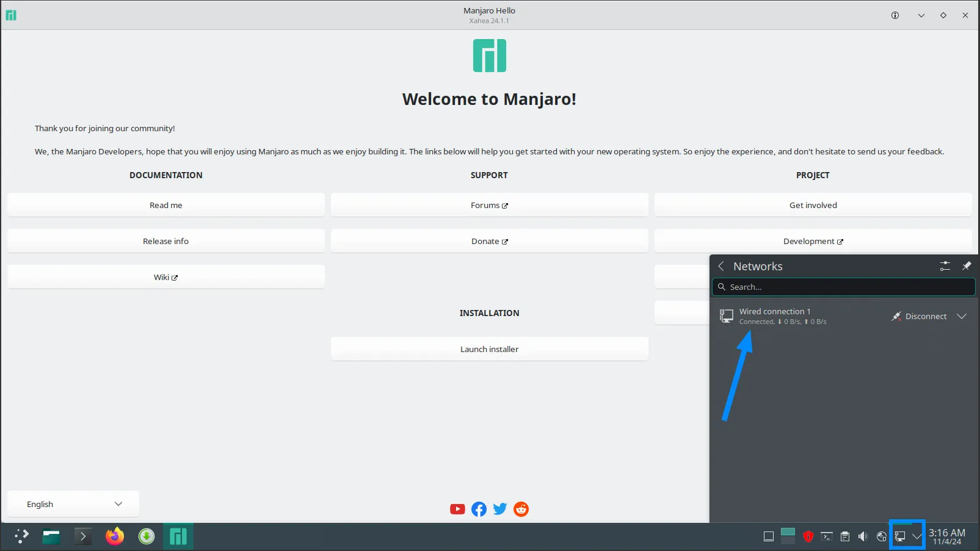Viewport: 980px width, 551px height.
Task: Launch Konsole from the terminal tray icon
Action: coord(826,536)
